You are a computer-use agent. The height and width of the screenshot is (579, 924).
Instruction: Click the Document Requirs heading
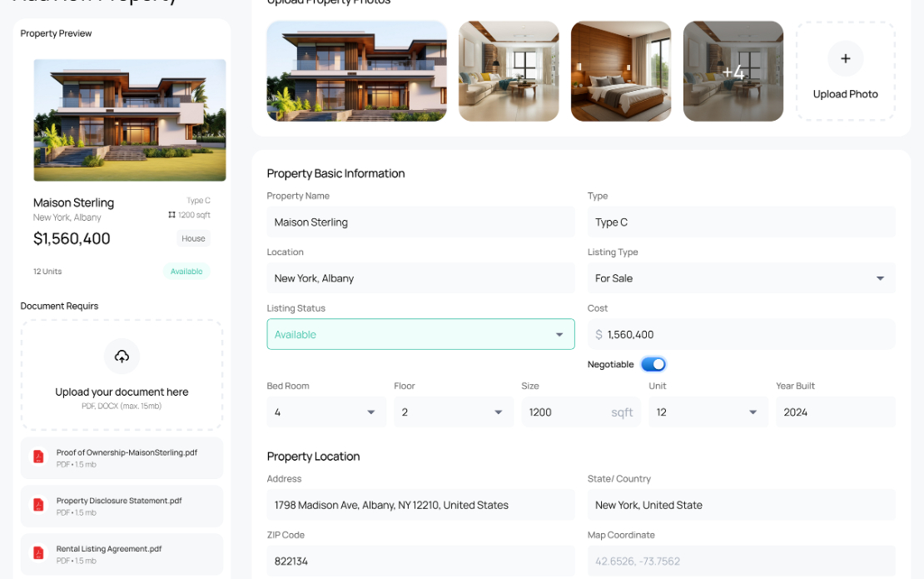coord(59,306)
